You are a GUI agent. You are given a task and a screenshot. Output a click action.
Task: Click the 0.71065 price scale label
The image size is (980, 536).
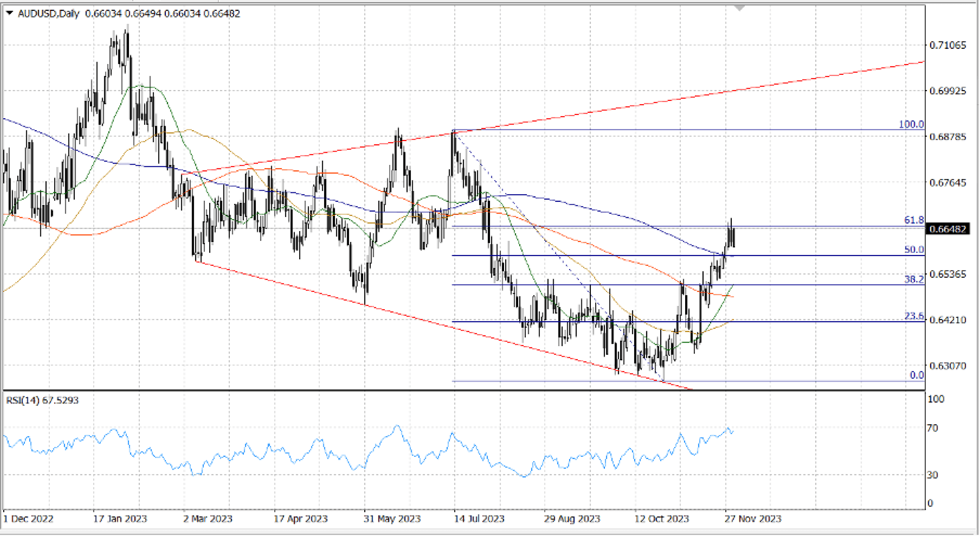(947, 46)
